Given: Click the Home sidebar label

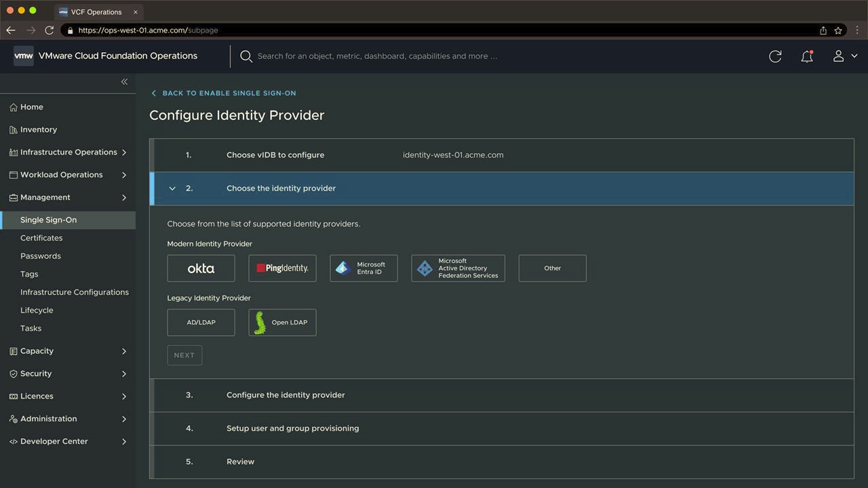Looking at the screenshot, I should pos(32,107).
